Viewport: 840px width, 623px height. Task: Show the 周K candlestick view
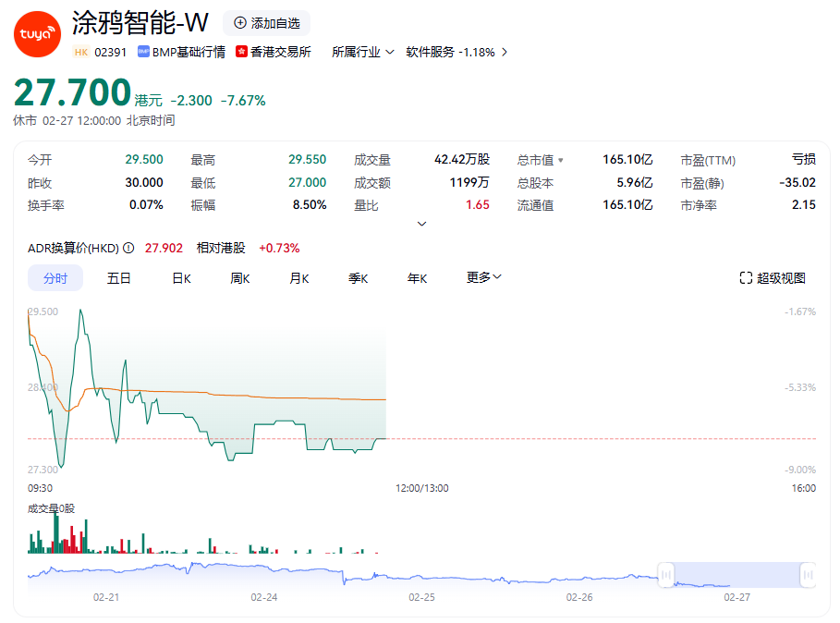pyautogui.click(x=240, y=278)
